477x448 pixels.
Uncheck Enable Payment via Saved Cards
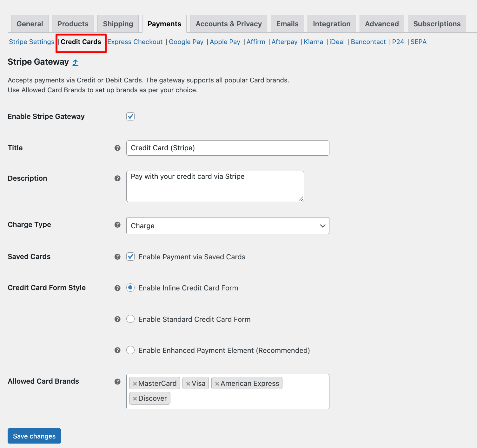(130, 256)
